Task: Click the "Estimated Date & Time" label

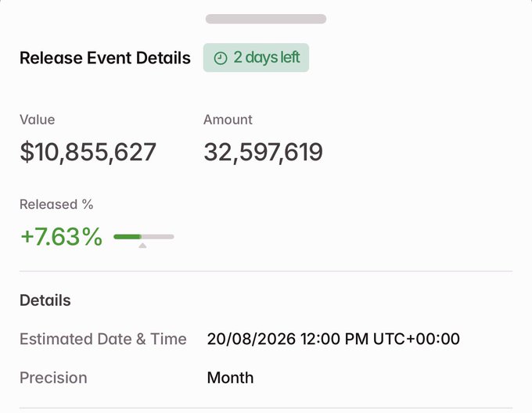Action: (x=103, y=339)
